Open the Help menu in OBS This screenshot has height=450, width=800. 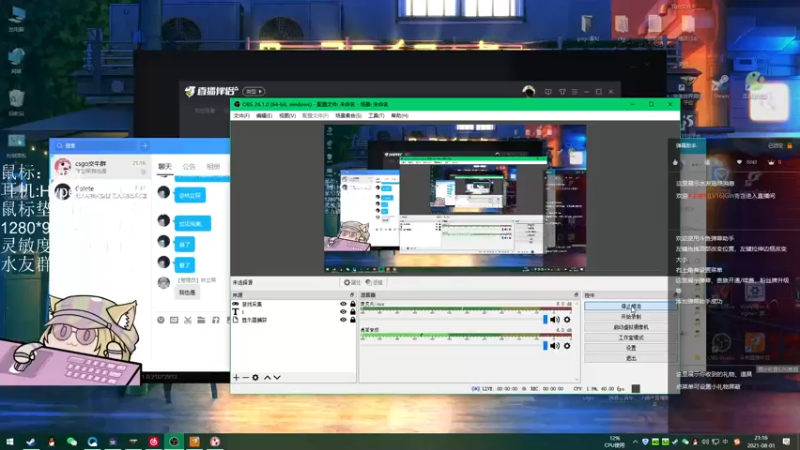pos(399,116)
